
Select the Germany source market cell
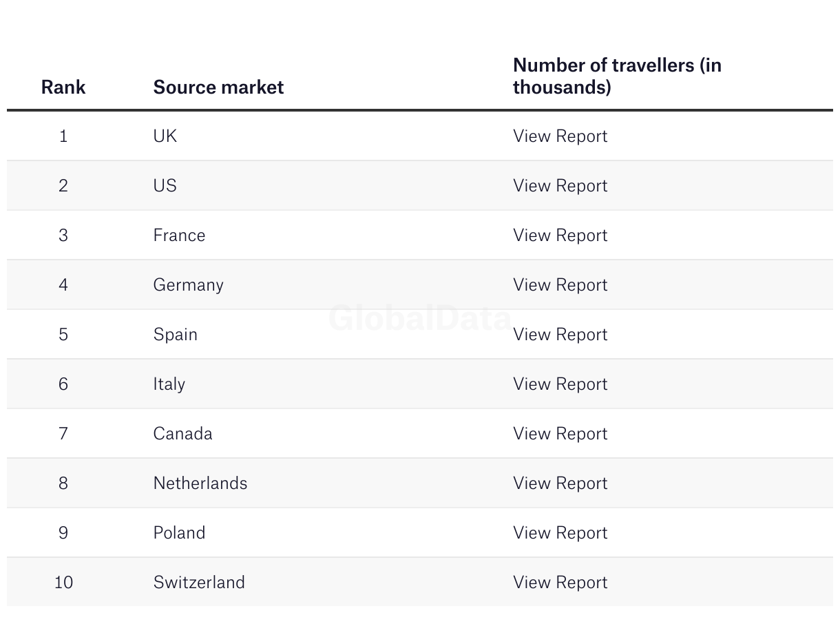click(188, 285)
